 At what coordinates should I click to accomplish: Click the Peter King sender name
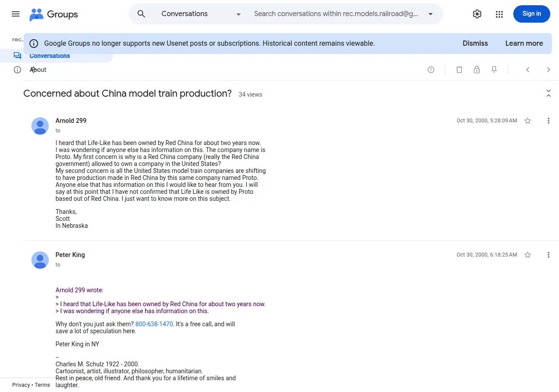coord(70,255)
